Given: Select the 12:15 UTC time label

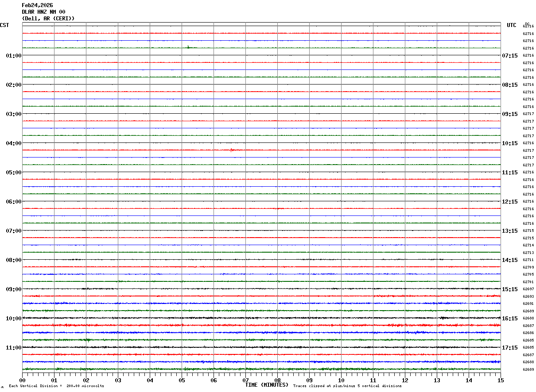Looking at the screenshot, I should [x=510, y=202].
